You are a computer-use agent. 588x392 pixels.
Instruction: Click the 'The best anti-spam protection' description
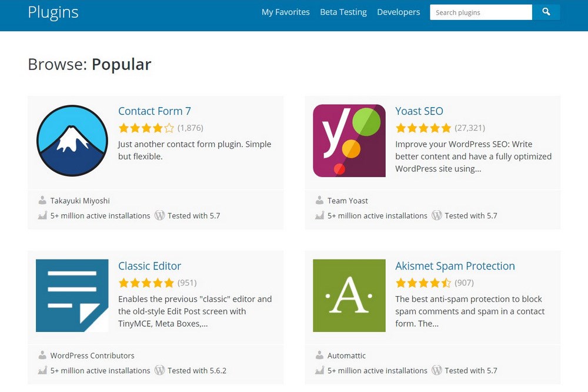(x=470, y=311)
